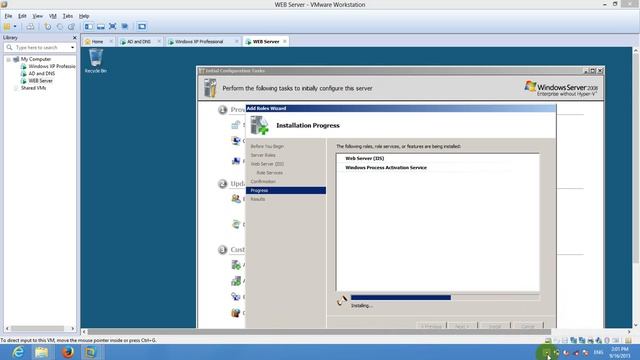Click the Results step in wizard sidebar
The height and width of the screenshot is (360, 640).
point(258,199)
